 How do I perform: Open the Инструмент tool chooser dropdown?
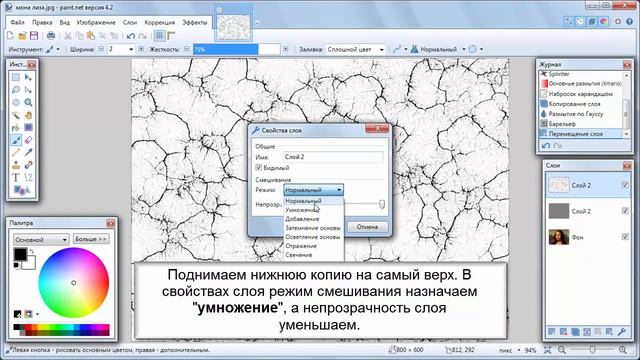(x=53, y=49)
